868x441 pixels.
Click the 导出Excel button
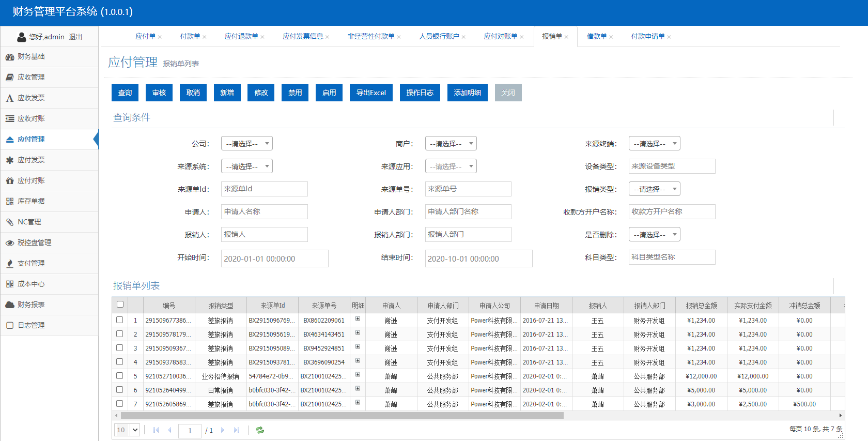point(371,93)
